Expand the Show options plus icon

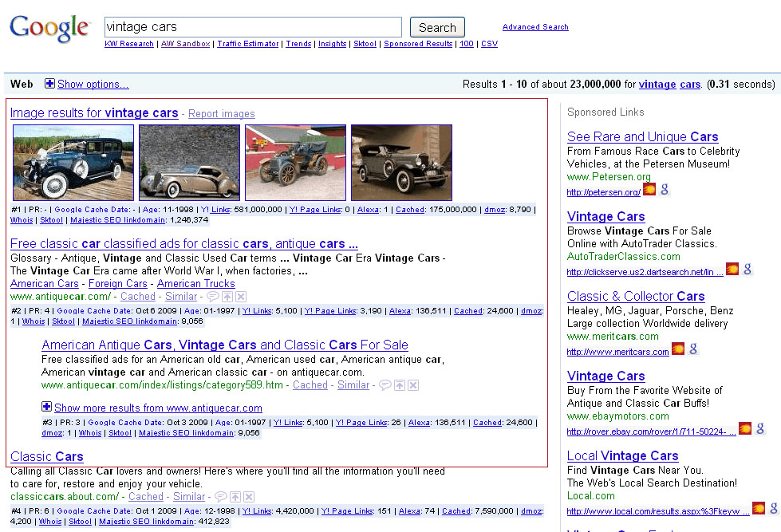49,84
